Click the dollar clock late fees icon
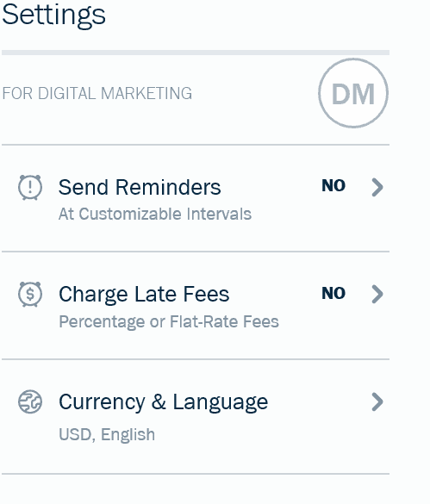The height and width of the screenshot is (504, 430). pyautogui.click(x=30, y=294)
